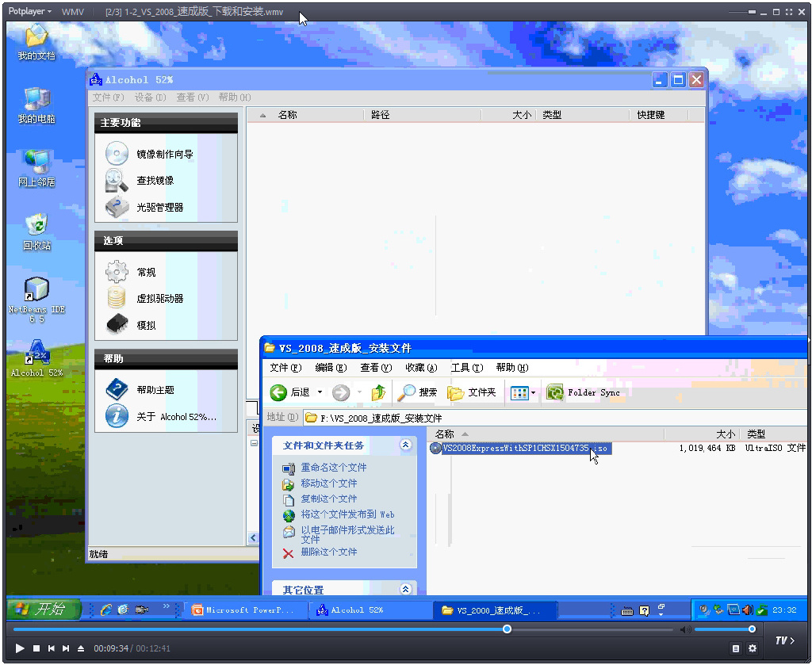Click the Explorer address bar field
The width and height of the screenshot is (812, 665).
[554, 418]
